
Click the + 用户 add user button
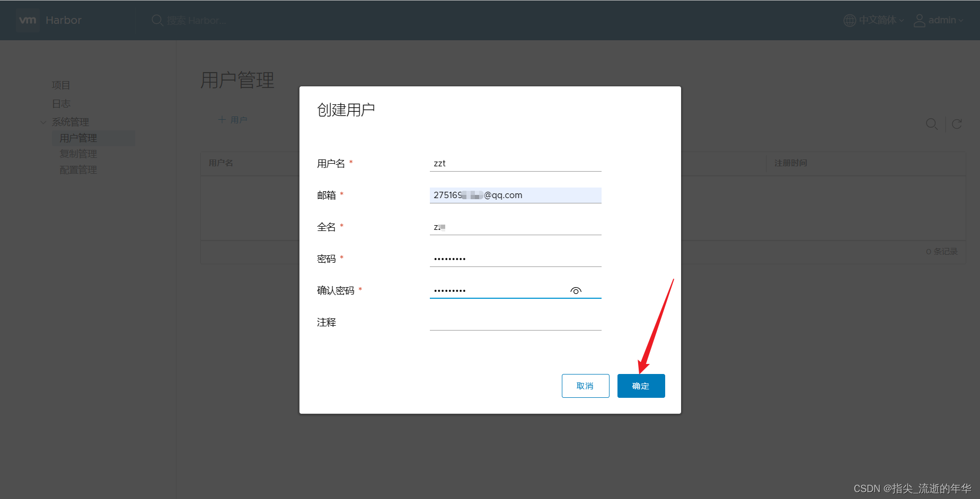point(233,120)
